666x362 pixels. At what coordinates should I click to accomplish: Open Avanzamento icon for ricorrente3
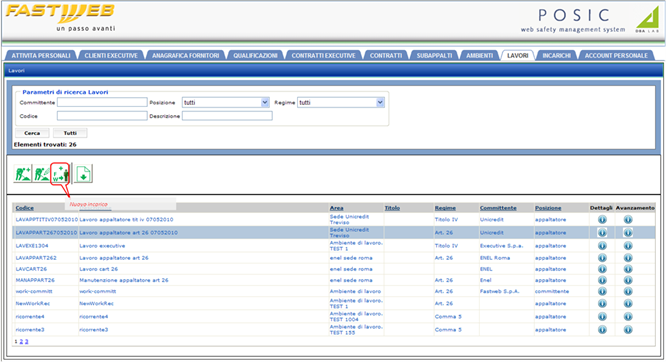tap(628, 330)
